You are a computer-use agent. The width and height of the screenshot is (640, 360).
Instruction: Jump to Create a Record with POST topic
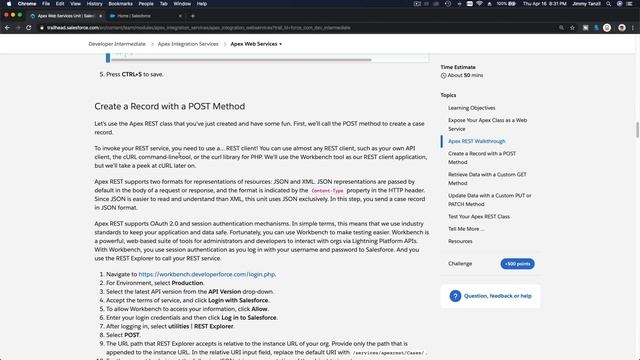[x=482, y=158]
